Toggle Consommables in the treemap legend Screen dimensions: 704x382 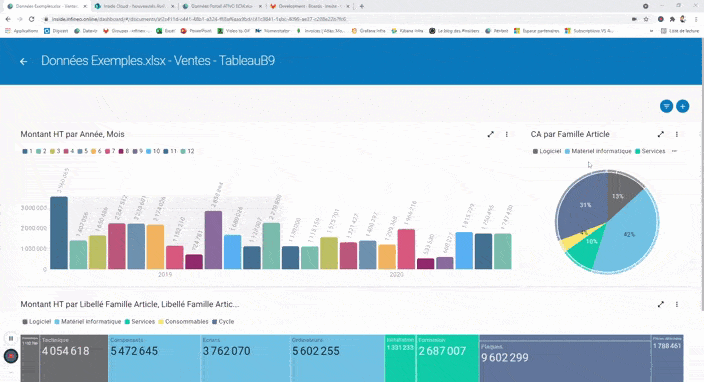click(183, 321)
